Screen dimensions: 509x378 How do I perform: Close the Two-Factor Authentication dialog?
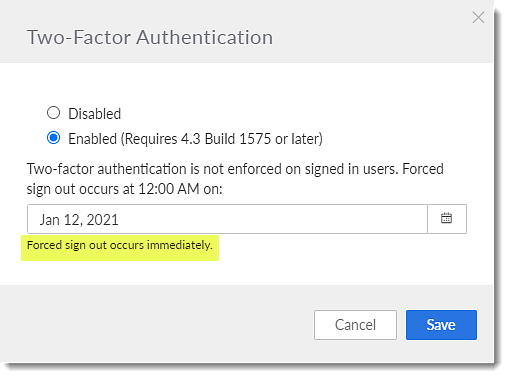[x=478, y=18]
